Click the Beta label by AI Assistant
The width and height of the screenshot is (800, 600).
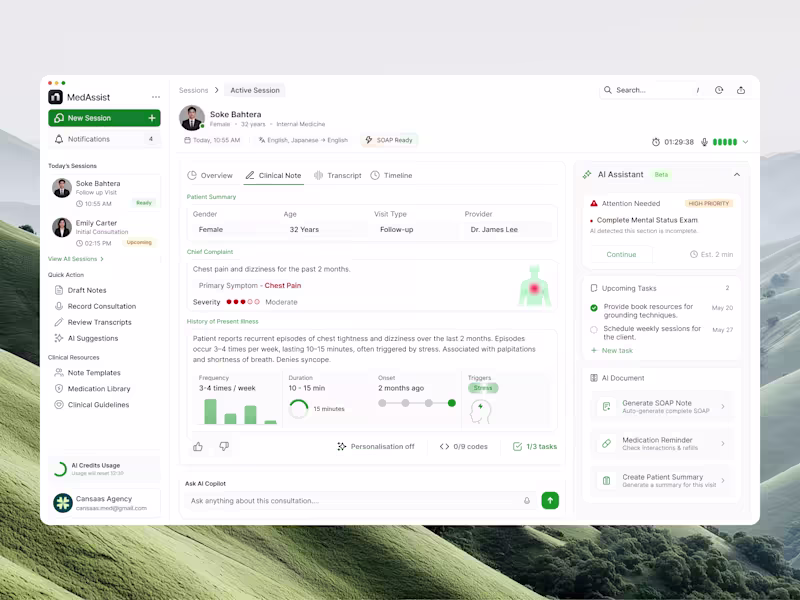[x=661, y=174]
